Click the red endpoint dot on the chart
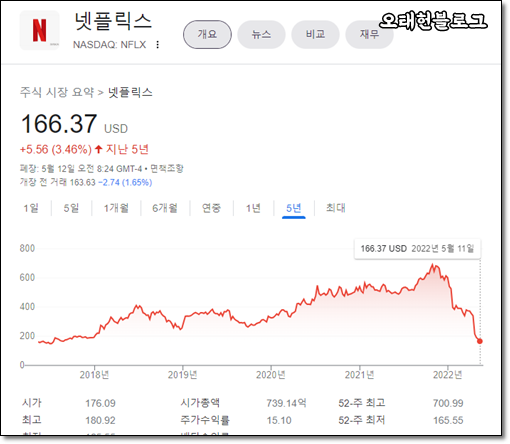The image size is (510, 444). (480, 341)
